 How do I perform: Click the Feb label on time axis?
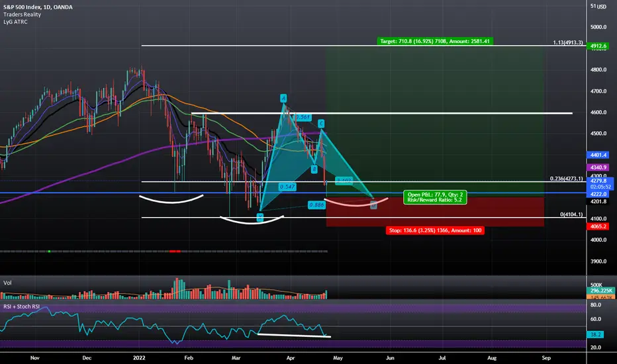pyautogui.click(x=189, y=358)
